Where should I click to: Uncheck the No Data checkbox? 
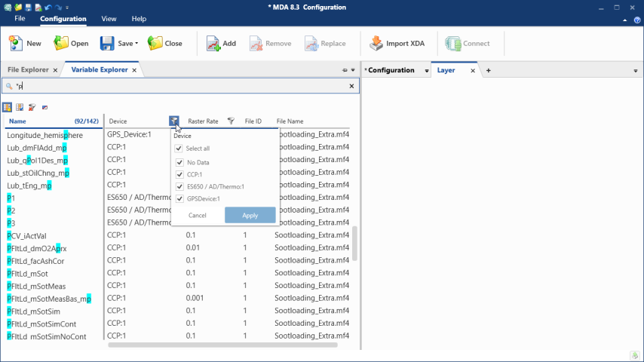click(x=179, y=162)
